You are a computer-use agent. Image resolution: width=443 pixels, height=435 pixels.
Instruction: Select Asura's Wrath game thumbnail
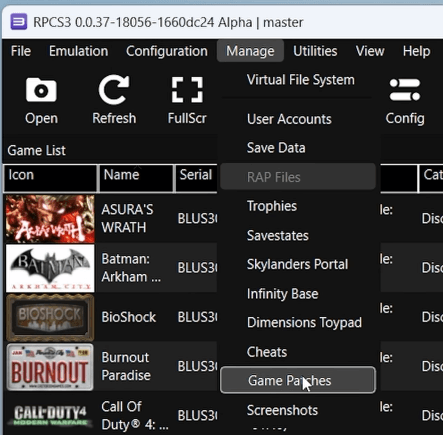click(50, 219)
